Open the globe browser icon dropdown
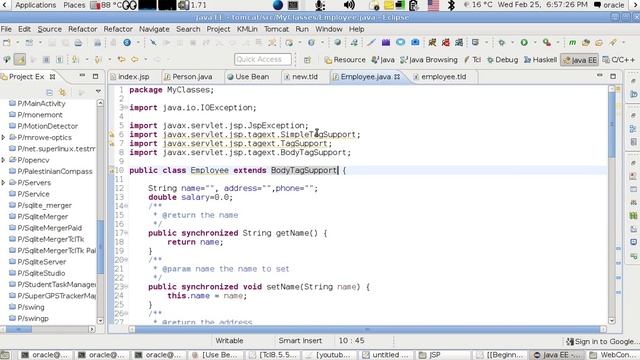Screen dimensions: 640x360 click(x=138, y=42)
